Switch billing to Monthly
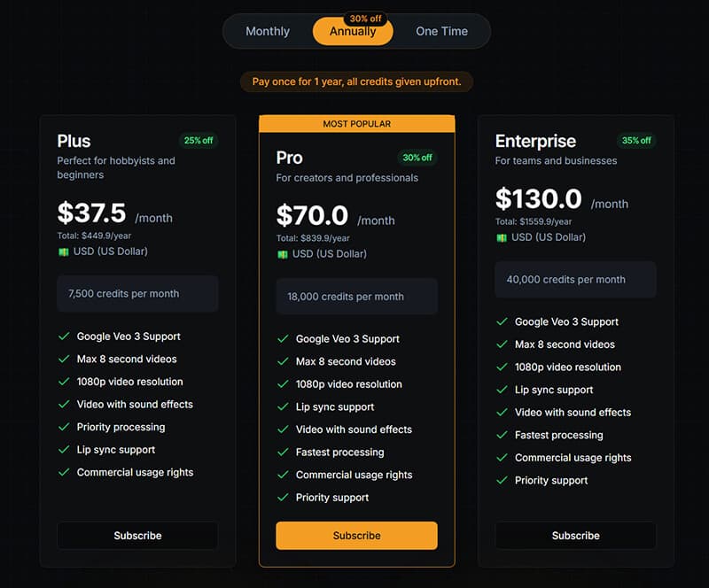The width and height of the screenshot is (709, 588). tap(268, 32)
